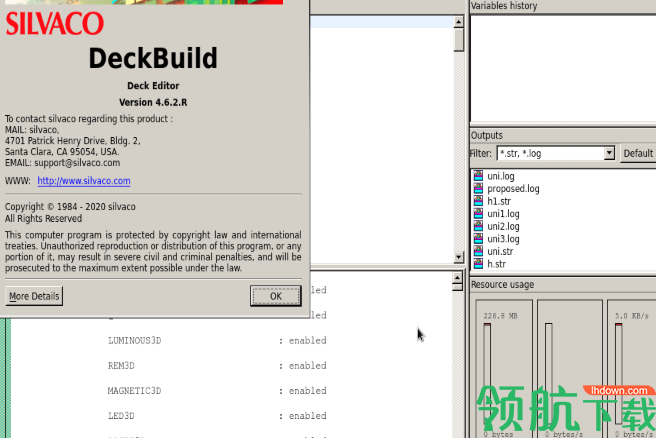Open the http://www.silvaco.com link
Image resolution: width=656 pixels, height=438 pixels.
point(84,181)
